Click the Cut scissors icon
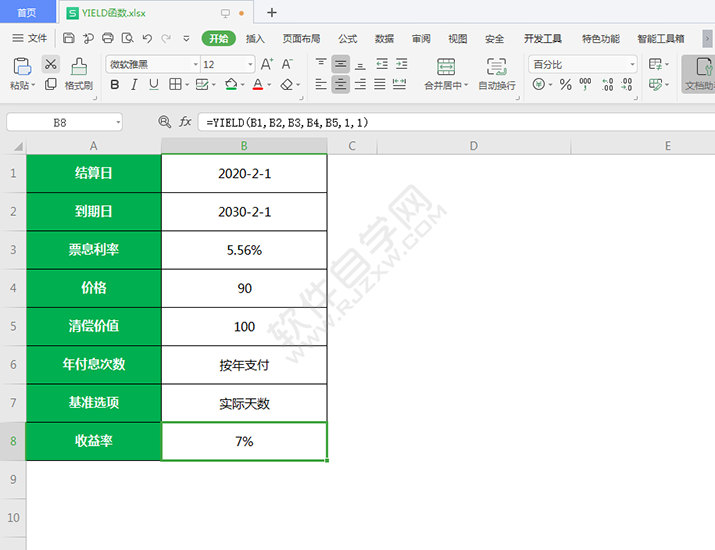 (51, 64)
